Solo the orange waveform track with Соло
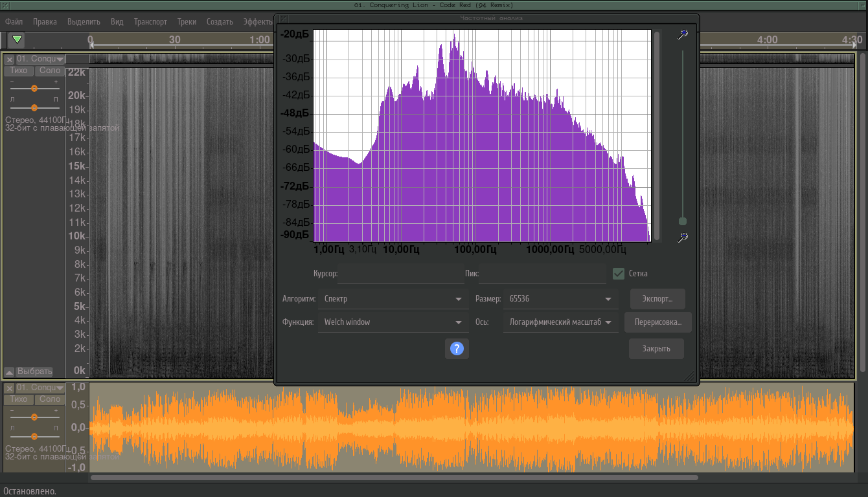The image size is (868, 497). point(50,399)
